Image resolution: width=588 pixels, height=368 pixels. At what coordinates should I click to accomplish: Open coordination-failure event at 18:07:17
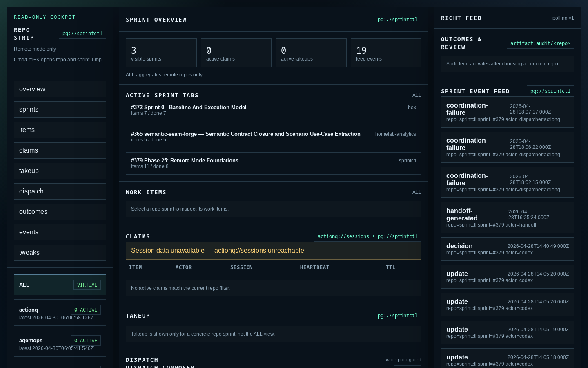tap(508, 112)
